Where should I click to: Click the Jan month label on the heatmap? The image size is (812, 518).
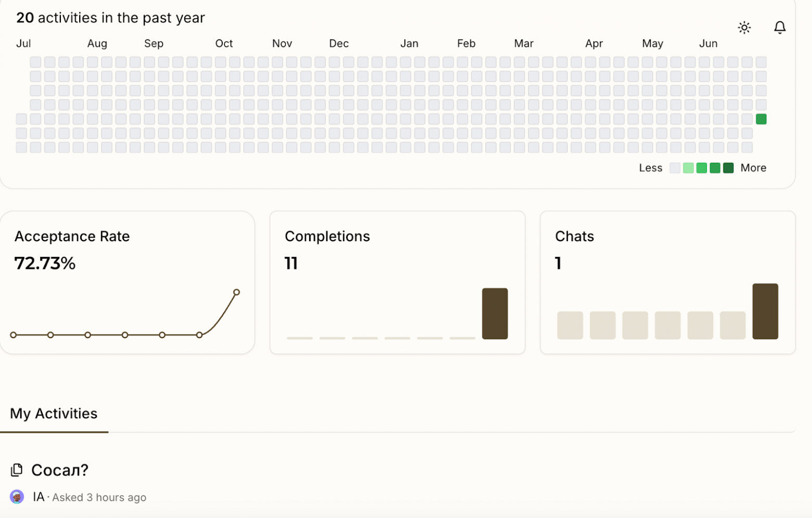(409, 43)
